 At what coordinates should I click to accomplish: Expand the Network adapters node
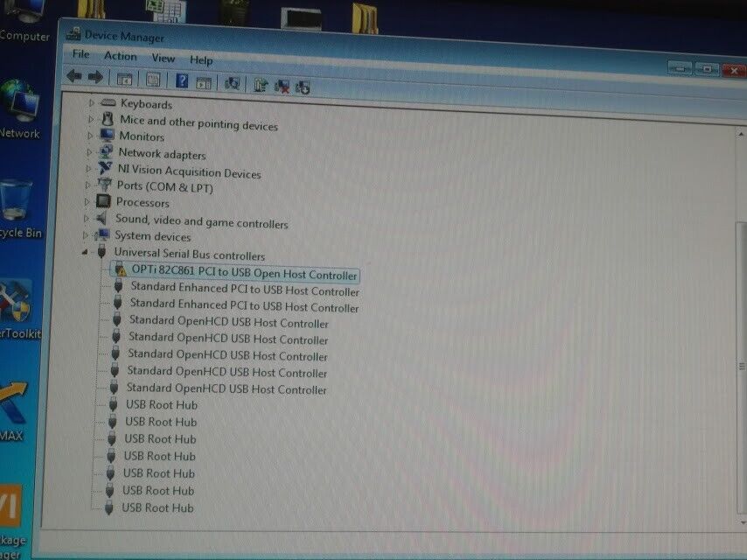[x=89, y=152]
